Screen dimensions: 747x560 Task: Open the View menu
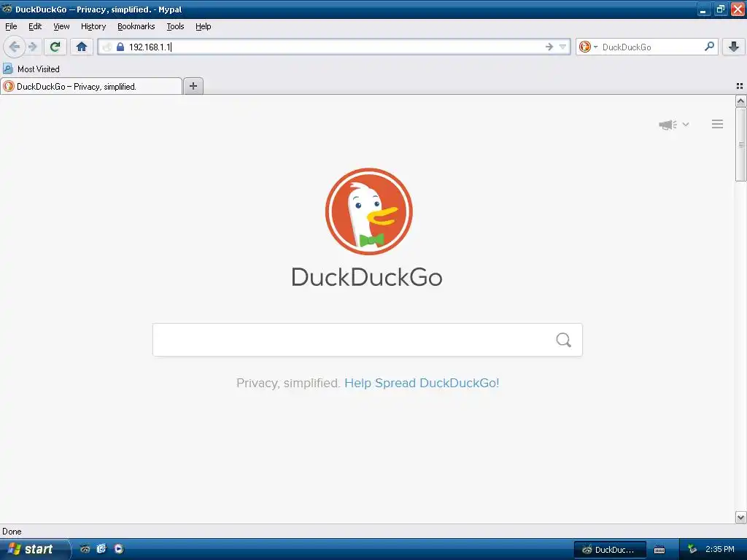pyautogui.click(x=61, y=26)
